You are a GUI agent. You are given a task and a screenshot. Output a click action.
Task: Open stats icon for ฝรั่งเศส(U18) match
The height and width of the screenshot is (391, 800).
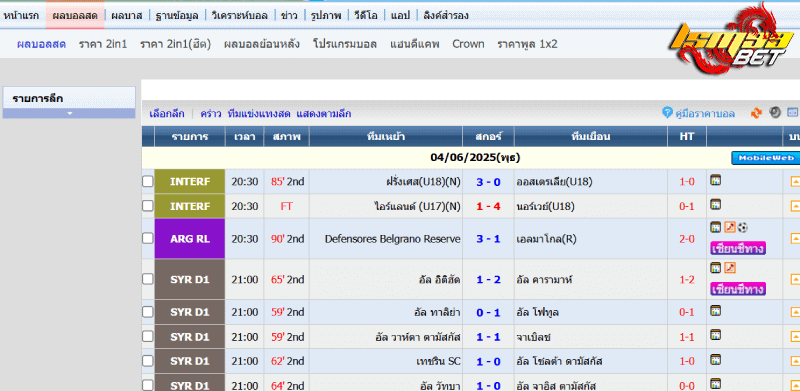click(x=715, y=180)
